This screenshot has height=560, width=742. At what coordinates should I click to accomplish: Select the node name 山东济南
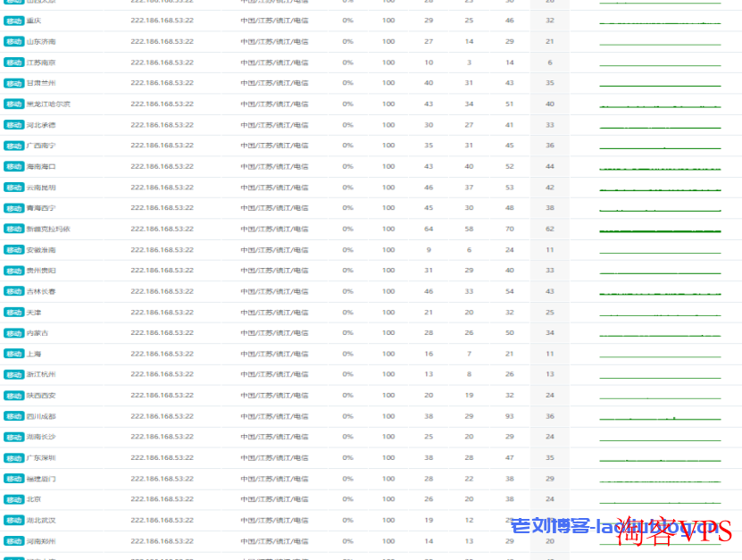pos(41,42)
